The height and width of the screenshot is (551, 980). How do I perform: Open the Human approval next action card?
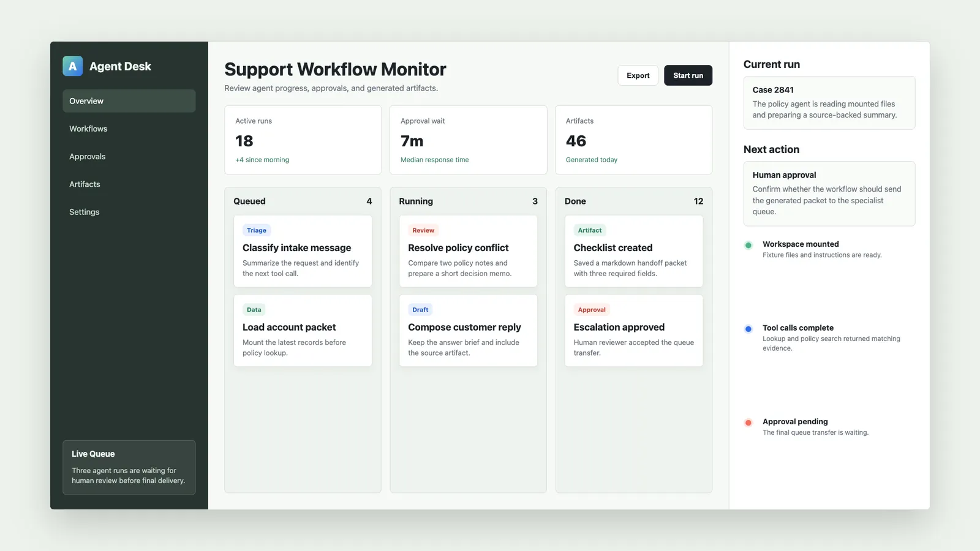[829, 193]
